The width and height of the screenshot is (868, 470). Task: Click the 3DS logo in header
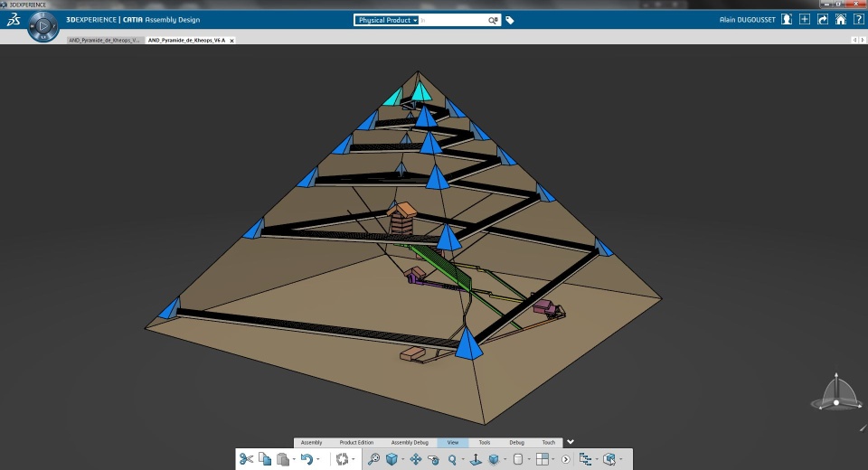(x=14, y=20)
